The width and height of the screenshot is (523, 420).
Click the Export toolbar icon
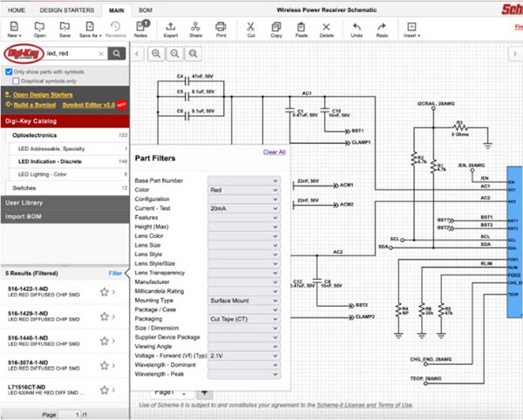170,28
